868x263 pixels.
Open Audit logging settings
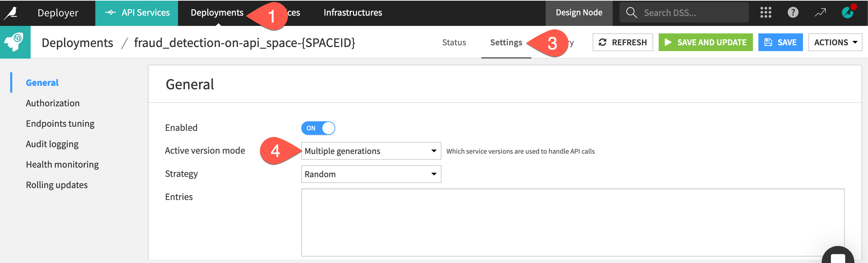pos(52,144)
